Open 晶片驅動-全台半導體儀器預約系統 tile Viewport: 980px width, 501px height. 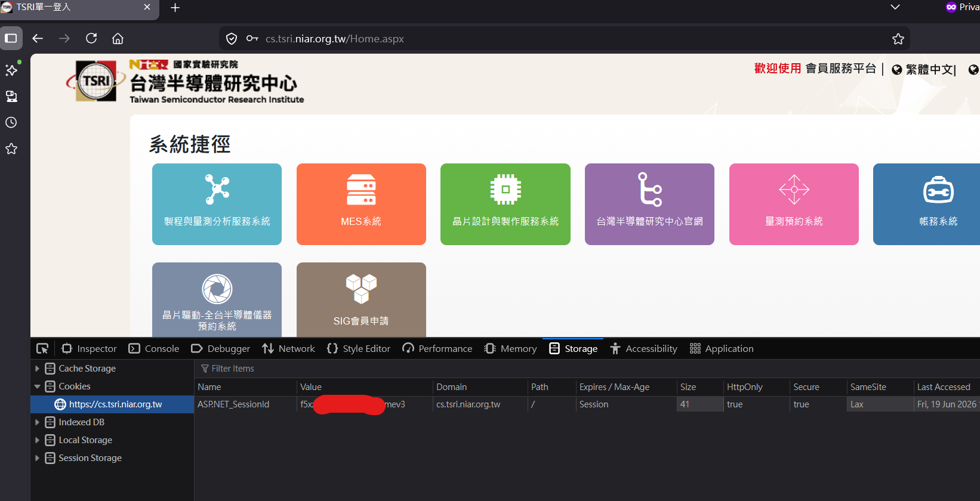click(217, 300)
